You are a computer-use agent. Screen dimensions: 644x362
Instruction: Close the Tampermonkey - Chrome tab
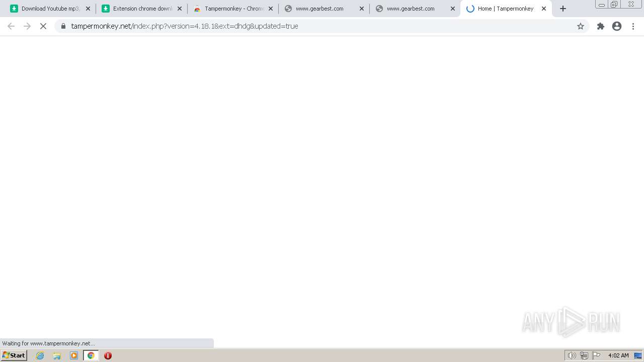click(x=271, y=9)
